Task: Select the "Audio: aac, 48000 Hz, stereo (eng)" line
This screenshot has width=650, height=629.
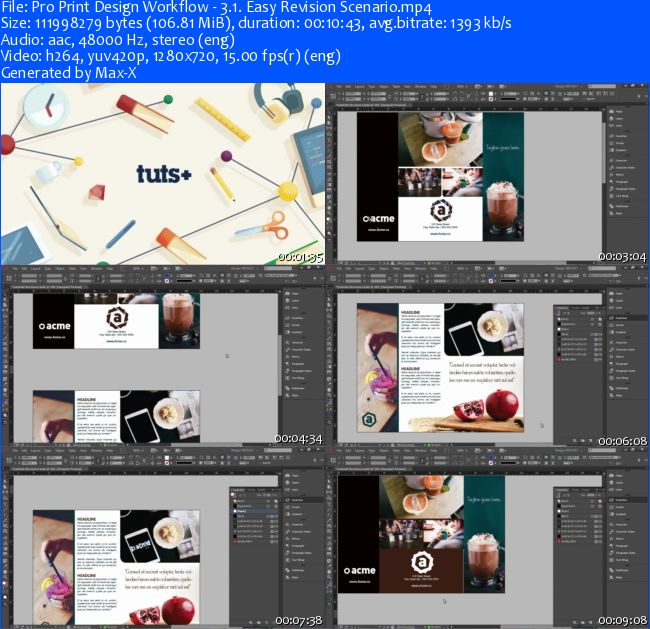Action: click(118, 40)
